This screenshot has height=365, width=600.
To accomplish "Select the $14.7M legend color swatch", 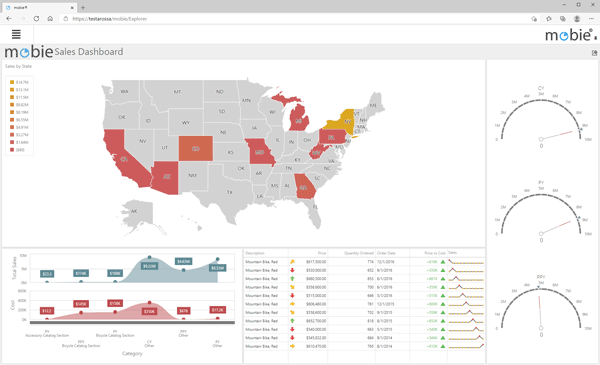I will click(x=12, y=82).
